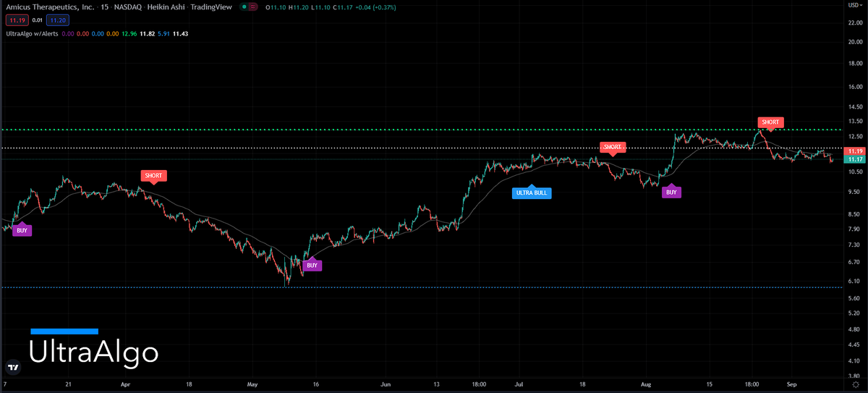Screen dimensions: 868x393
Task: Click the green 12.96 indicator value
Action: (x=131, y=33)
